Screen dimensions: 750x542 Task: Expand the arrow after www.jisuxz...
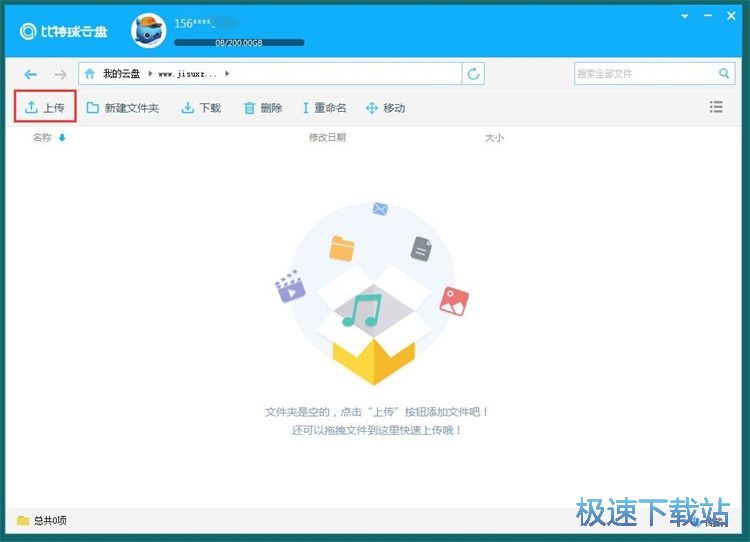pos(227,74)
